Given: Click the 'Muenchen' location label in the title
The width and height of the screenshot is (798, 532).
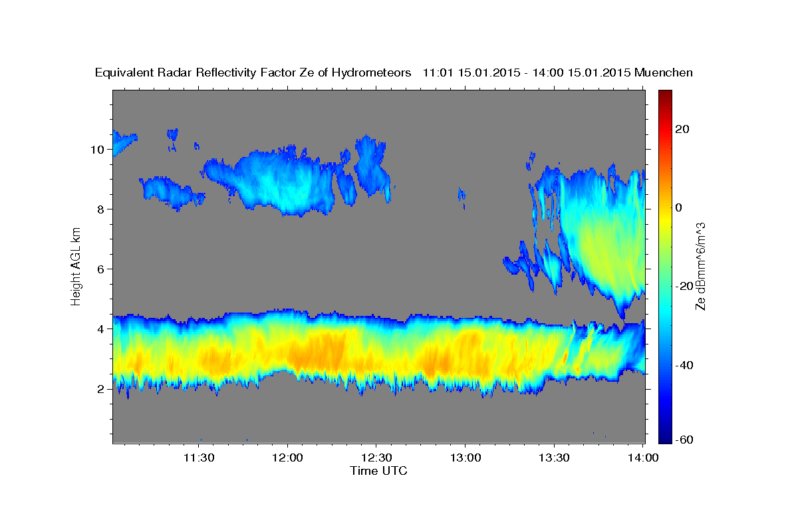Looking at the screenshot, I should pos(664,73).
